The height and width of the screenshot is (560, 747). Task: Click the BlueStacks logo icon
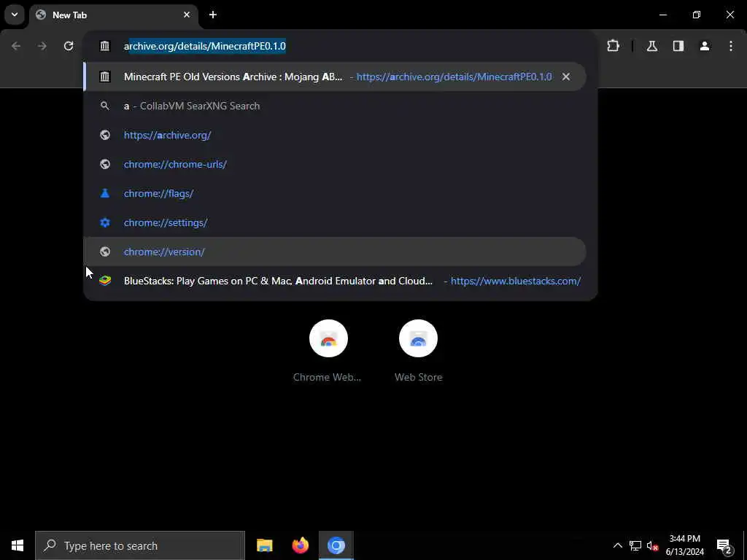pos(105,281)
